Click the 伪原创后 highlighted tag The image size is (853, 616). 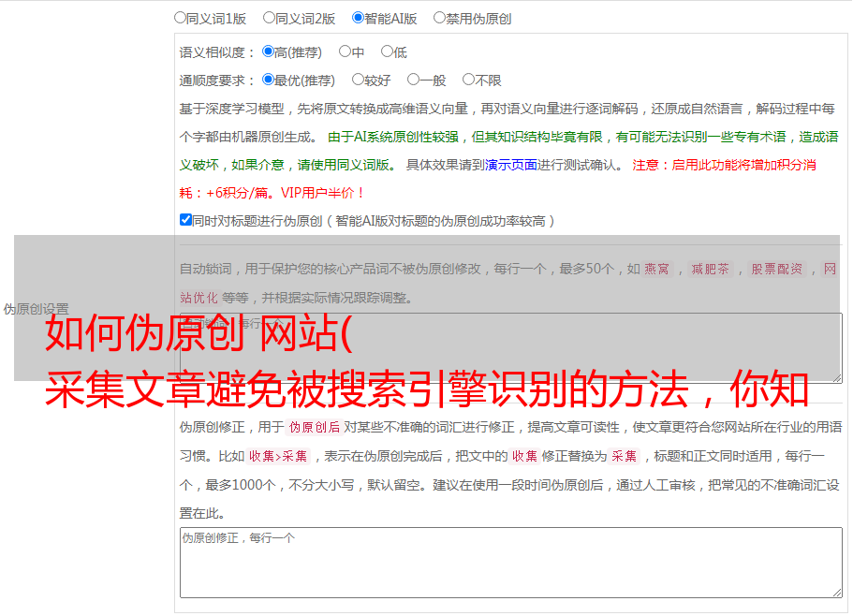point(315,427)
